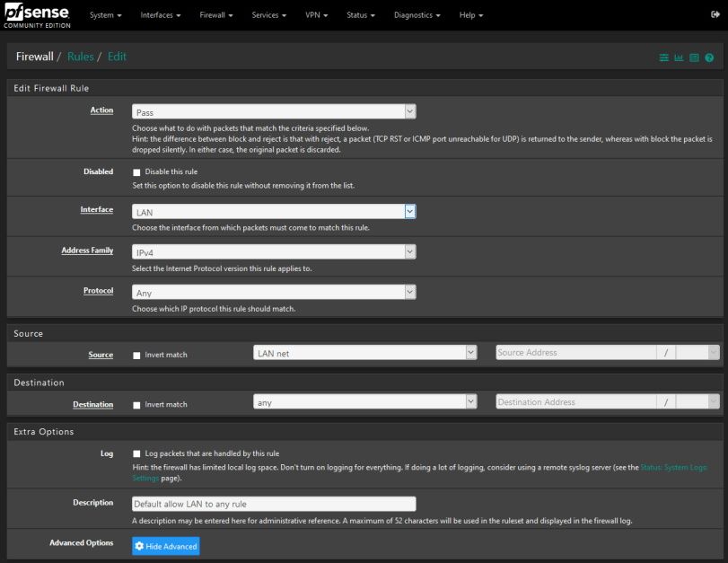Click the Firewall breadcrumb text
Viewport: 728px width, 563px height.
(x=35, y=57)
